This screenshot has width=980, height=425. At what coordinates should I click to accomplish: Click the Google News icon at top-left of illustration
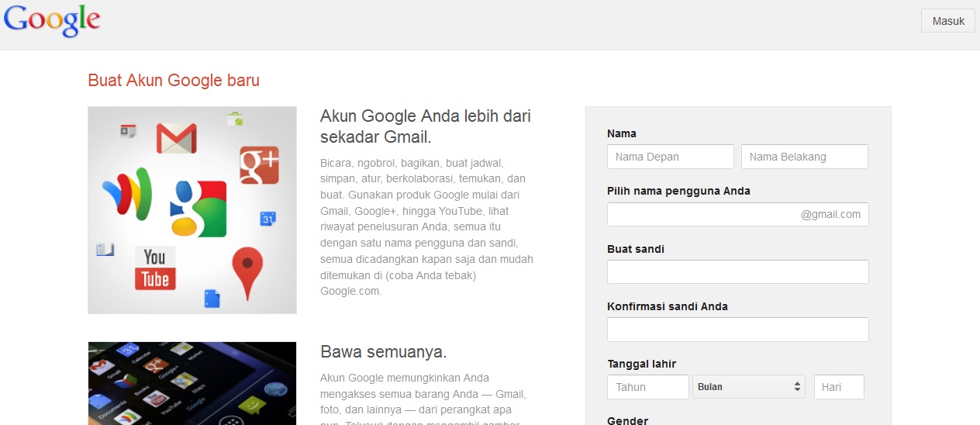(129, 132)
